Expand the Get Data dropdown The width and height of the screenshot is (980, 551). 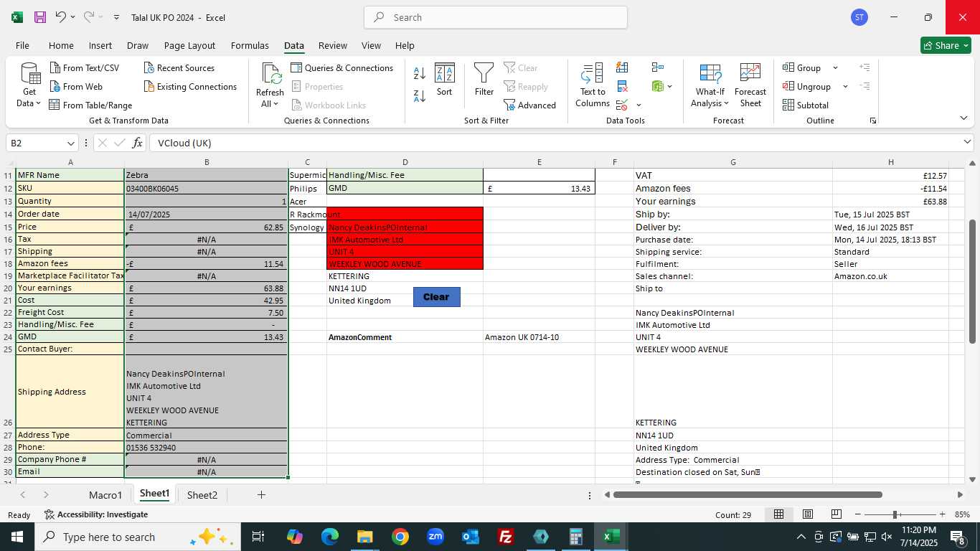click(x=29, y=98)
